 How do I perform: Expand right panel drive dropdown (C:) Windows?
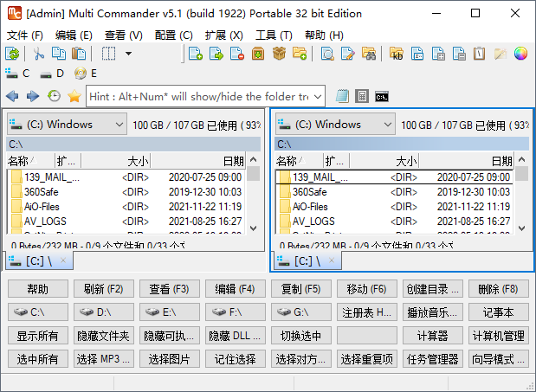coord(335,125)
